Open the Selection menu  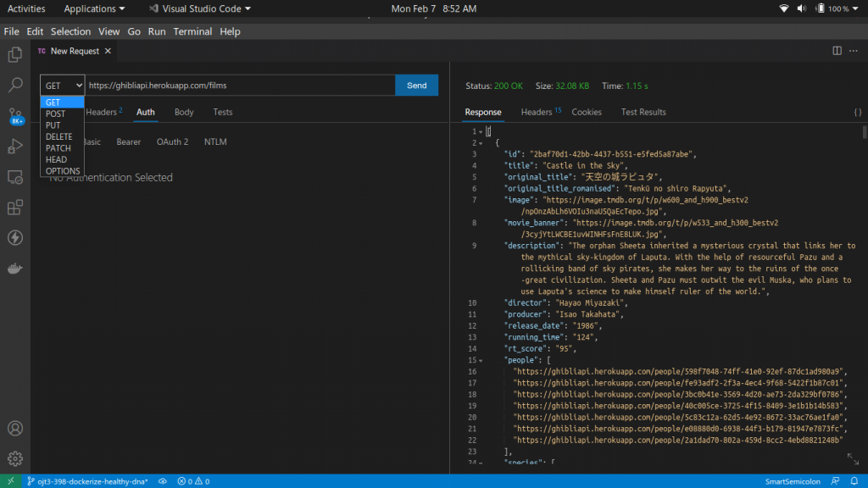coord(70,31)
